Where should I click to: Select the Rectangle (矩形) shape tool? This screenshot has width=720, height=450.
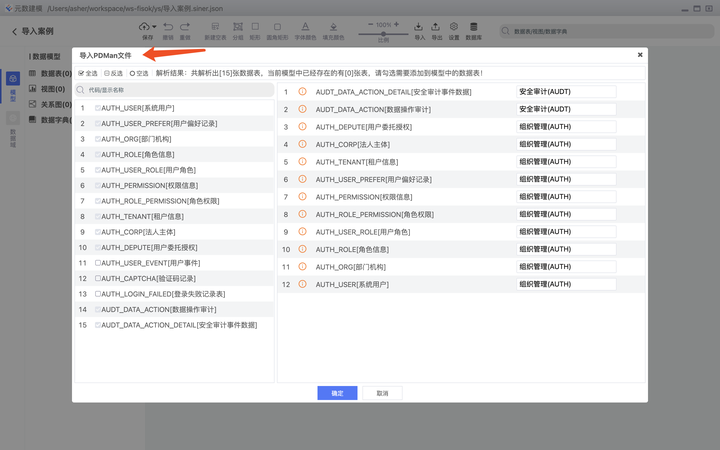(x=255, y=27)
